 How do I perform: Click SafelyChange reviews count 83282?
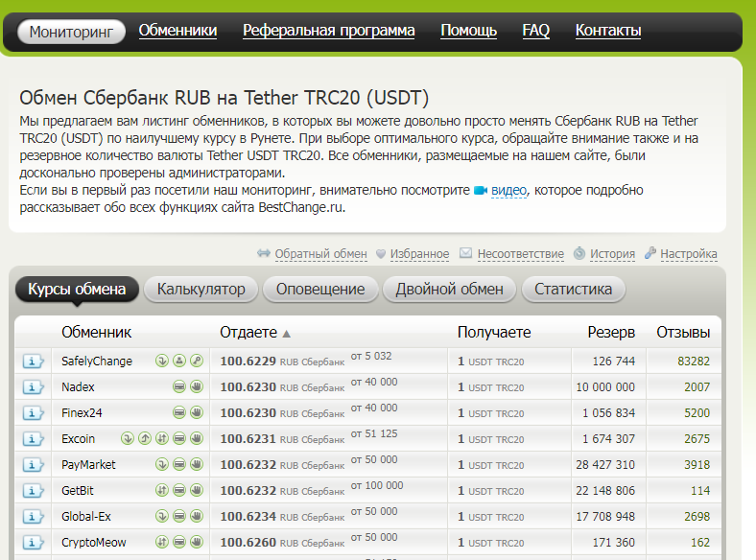[x=694, y=362]
